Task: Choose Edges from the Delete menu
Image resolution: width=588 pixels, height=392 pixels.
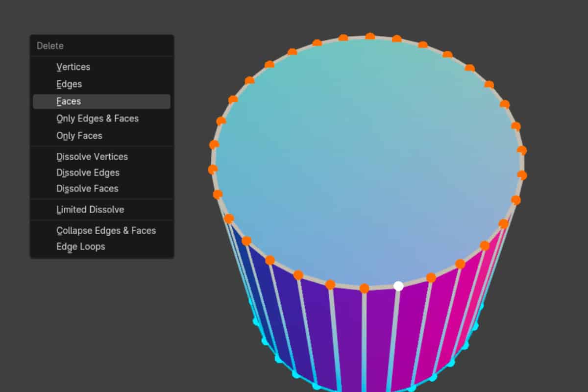Action: (x=69, y=84)
